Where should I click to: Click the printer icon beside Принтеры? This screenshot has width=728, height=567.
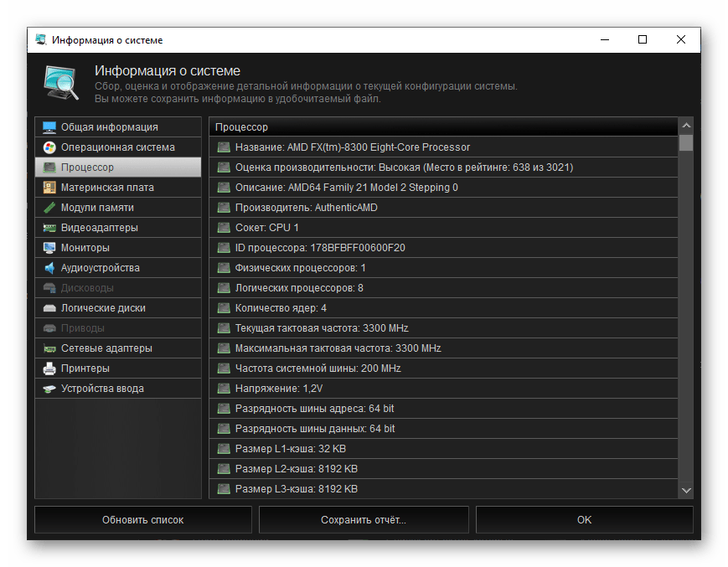tap(49, 369)
